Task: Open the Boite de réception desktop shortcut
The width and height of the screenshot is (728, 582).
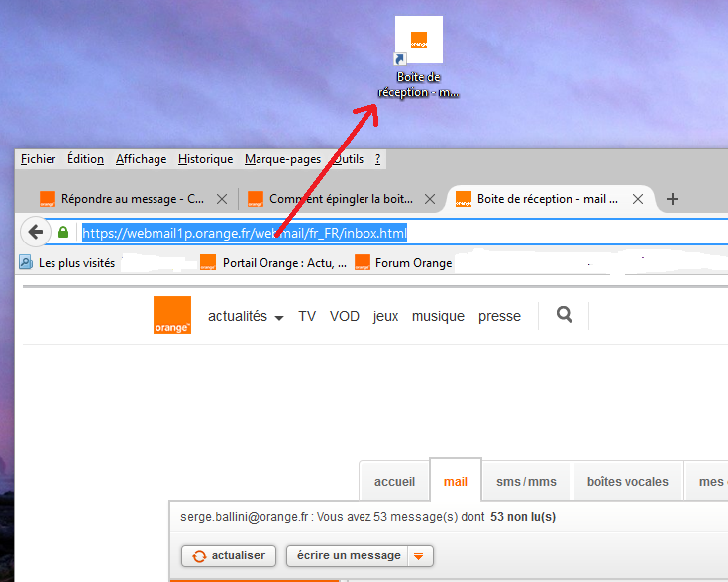Action: click(419, 56)
